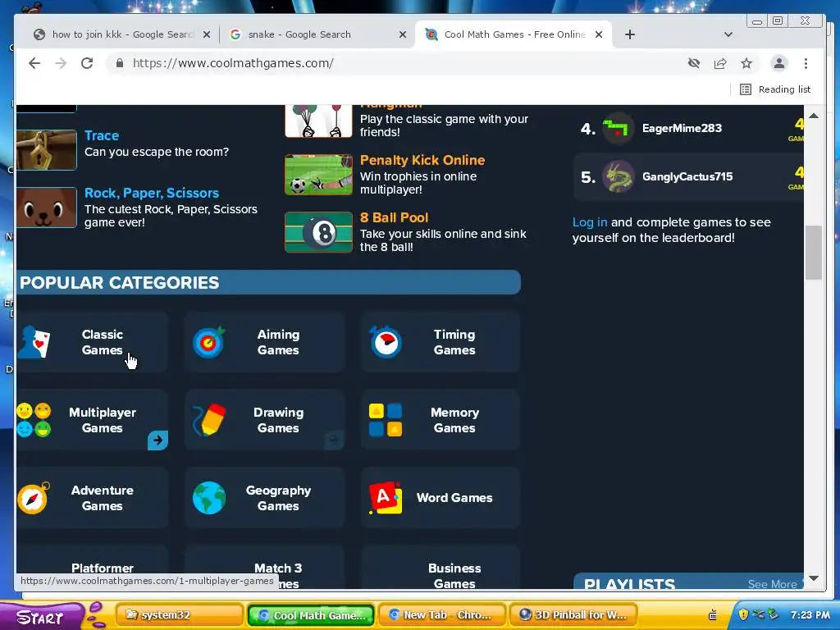Click the 8 Ball Pool thumbnail
This screenshot has height=630, width=840.
319,232
